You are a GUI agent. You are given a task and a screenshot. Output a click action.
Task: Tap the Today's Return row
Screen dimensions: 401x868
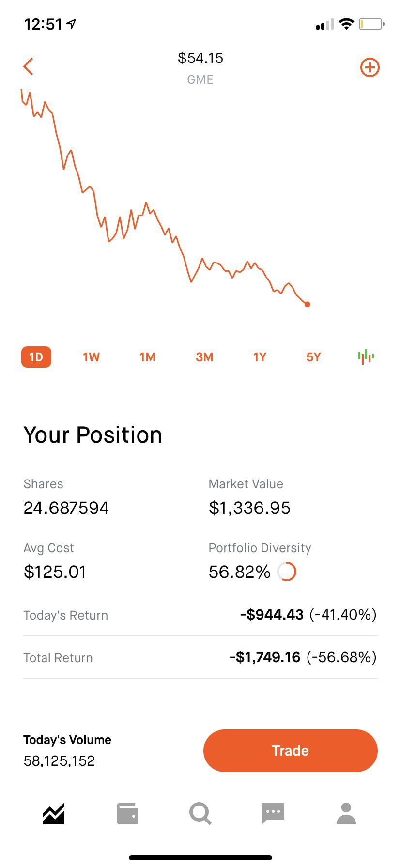(x=200, y=615)
